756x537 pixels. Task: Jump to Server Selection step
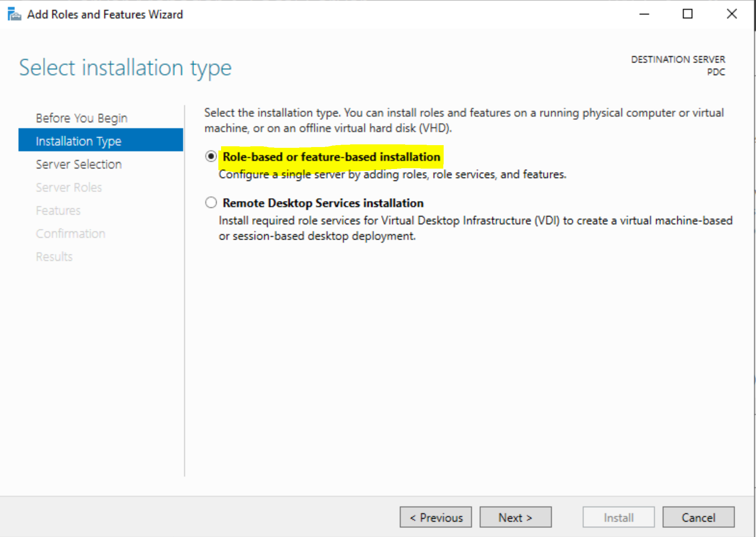pos(79,164)
